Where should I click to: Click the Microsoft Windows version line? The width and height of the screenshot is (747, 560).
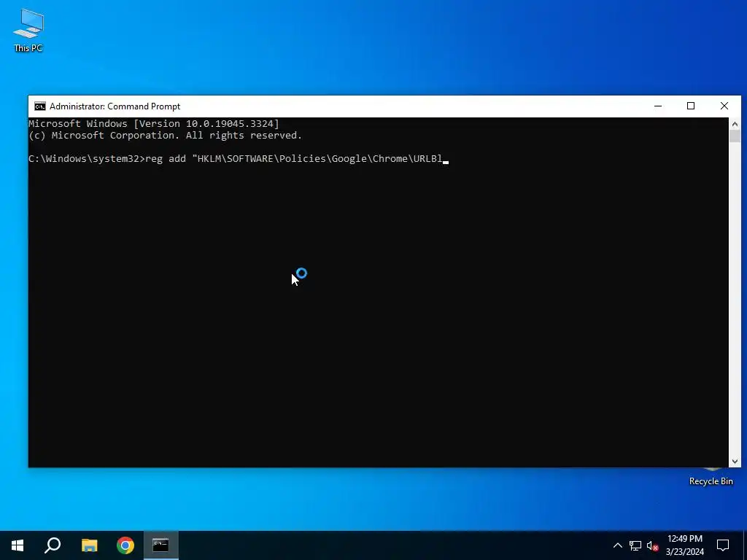pos(154,124)
